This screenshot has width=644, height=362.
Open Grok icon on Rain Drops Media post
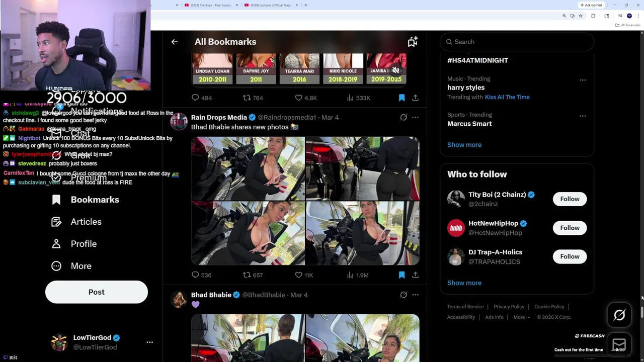pos(404,117)
